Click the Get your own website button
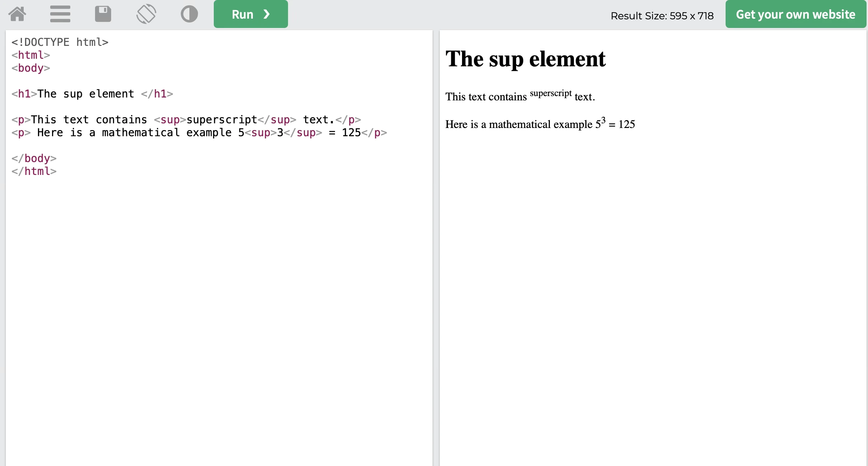Screen dimensions: 868x466 796,14
